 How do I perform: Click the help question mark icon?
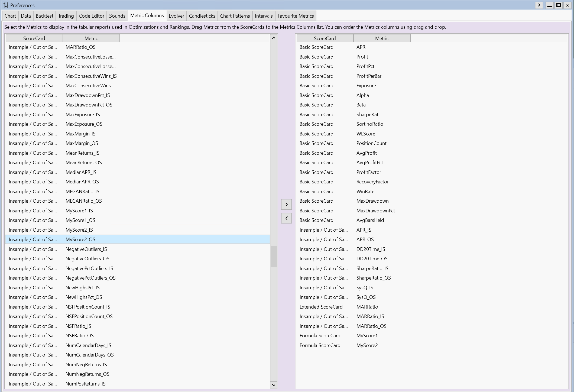point(539,5)
